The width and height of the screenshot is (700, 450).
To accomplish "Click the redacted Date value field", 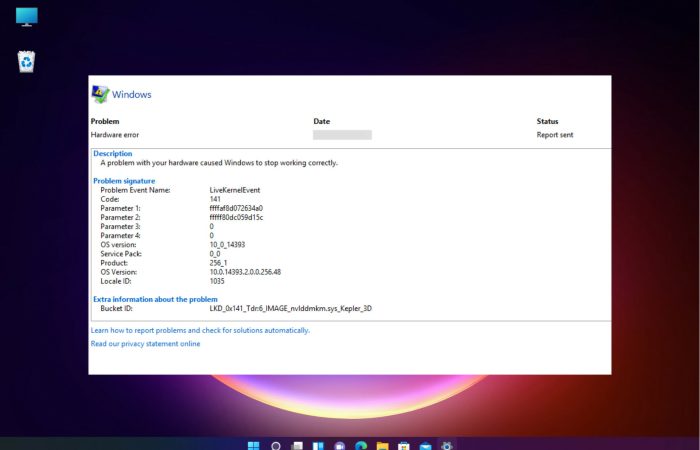I will point(342,135).
